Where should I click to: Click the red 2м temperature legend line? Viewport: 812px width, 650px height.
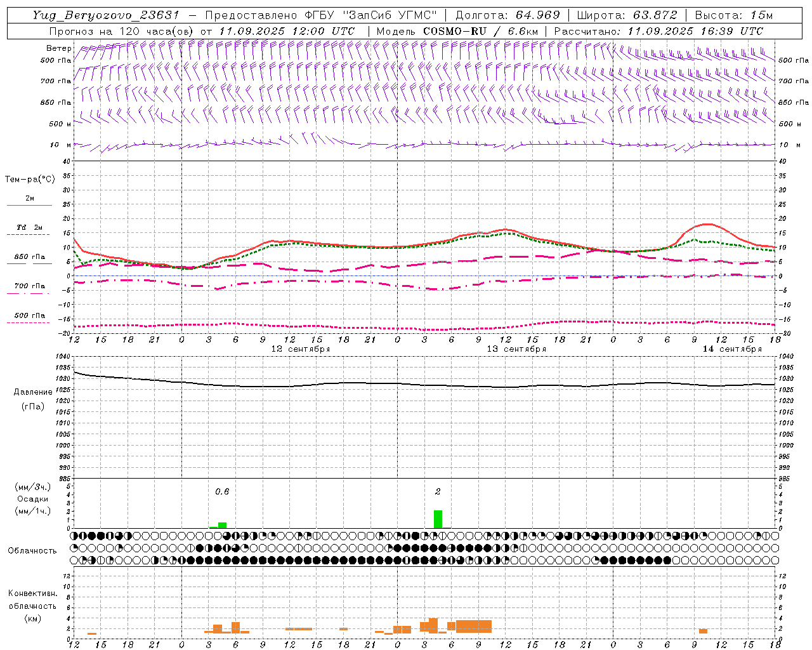[29, 206]
